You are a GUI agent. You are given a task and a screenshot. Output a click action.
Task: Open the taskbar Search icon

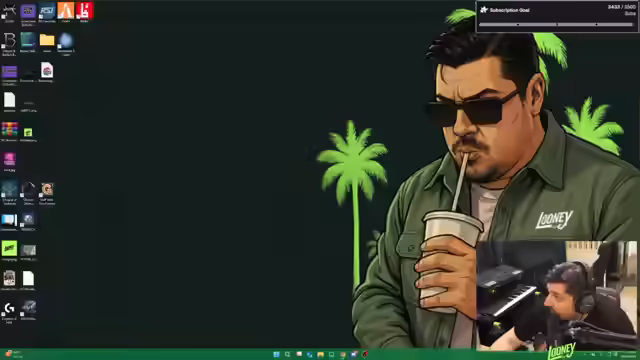(x=287, y=354)
